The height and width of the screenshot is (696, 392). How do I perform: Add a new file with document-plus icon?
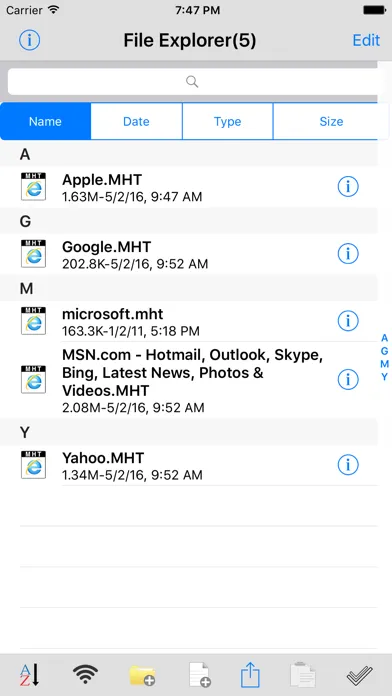tap(199, 675)
